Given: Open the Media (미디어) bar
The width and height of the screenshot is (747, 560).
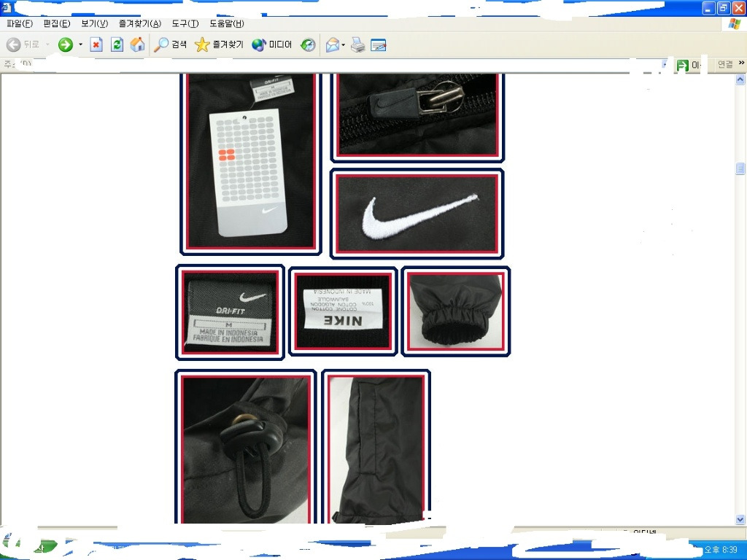Looking at the screenshot, I should (271, 44).
